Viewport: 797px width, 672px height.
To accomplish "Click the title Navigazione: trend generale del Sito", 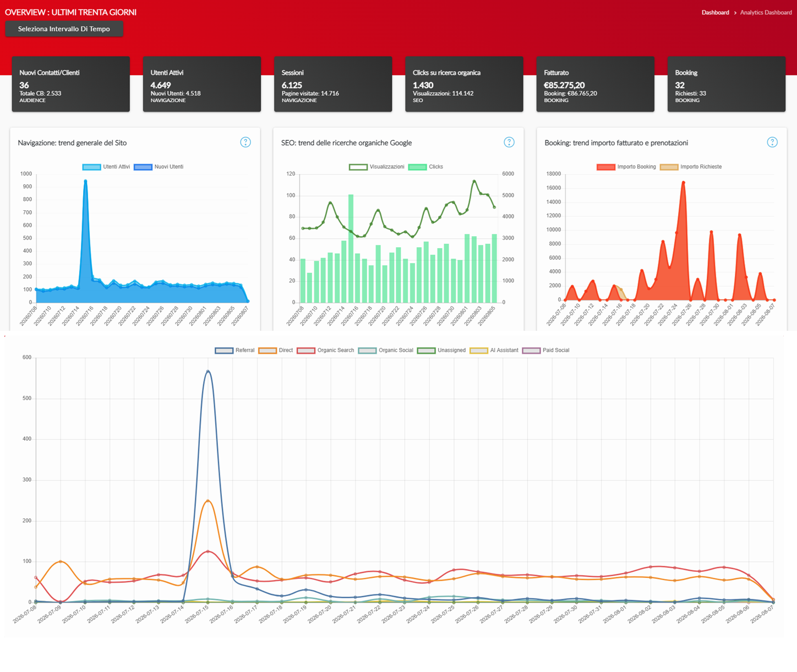I will (72, 143).
